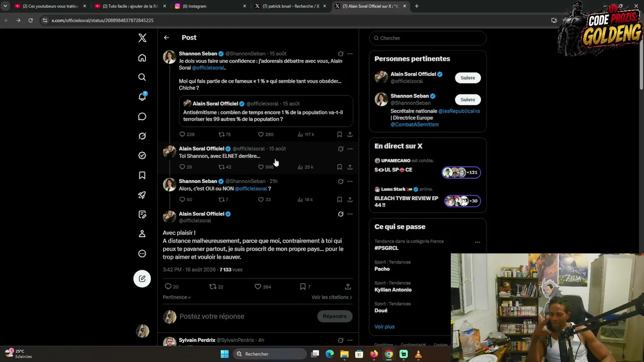Bookmark the 'Toi Shannon, avec ELNET' reply
644x362 pixels.
click(x=339, y=167)
